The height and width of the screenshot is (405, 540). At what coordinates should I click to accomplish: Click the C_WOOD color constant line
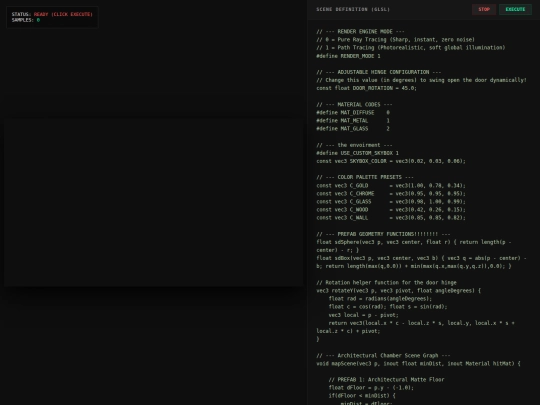tap(391, 210)
